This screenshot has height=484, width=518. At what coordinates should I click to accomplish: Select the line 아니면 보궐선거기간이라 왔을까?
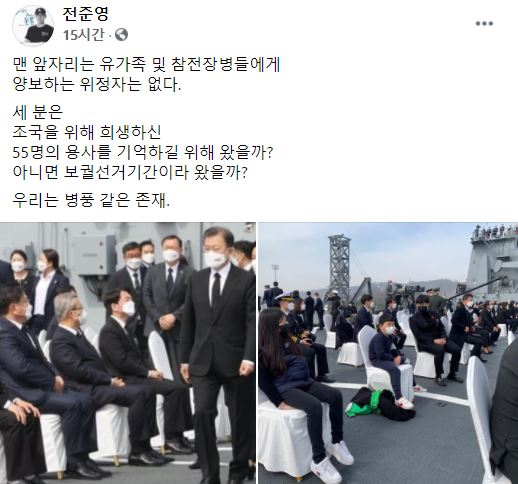point(130,172)
